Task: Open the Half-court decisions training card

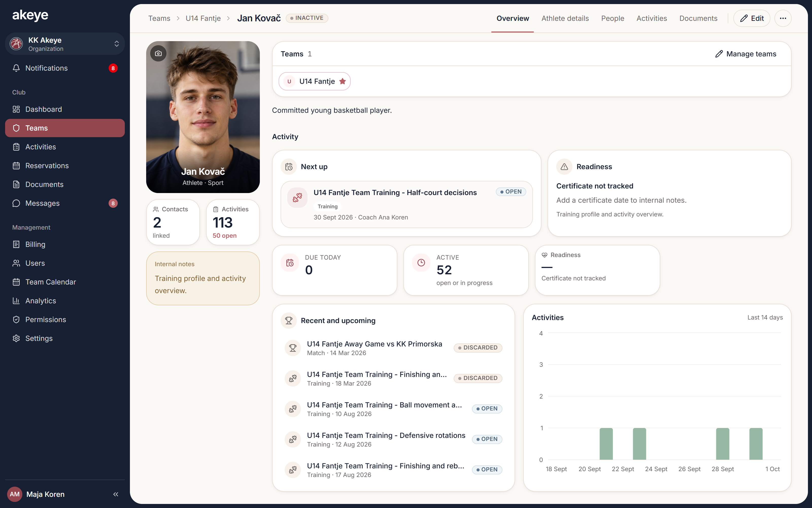Action: [x=406, y=205]
